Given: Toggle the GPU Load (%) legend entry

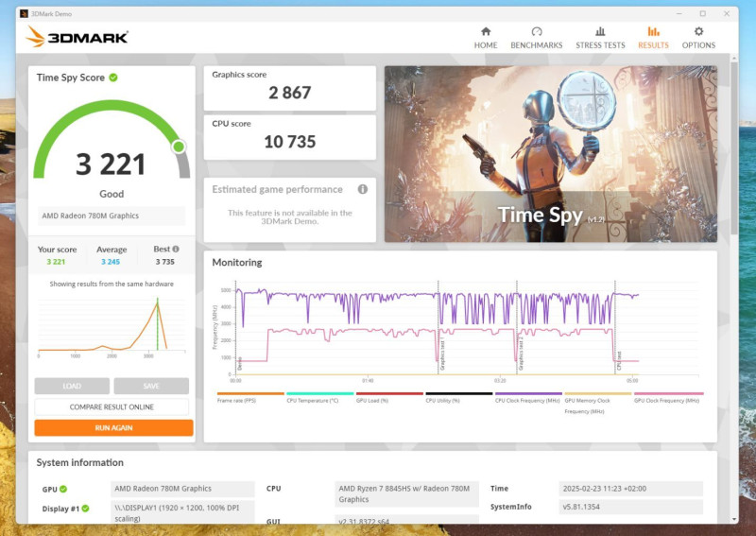Looking at the screenshot, I should [x=389, y=398].
